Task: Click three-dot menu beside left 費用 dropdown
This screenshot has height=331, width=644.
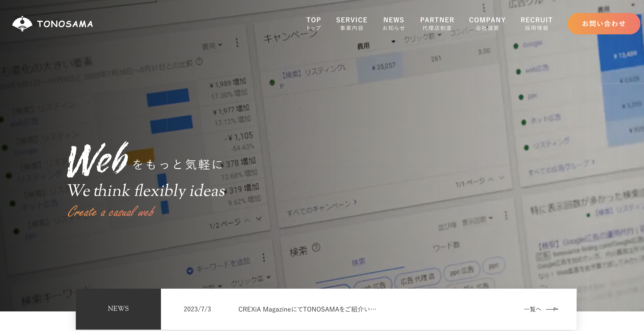Action: 237,43
